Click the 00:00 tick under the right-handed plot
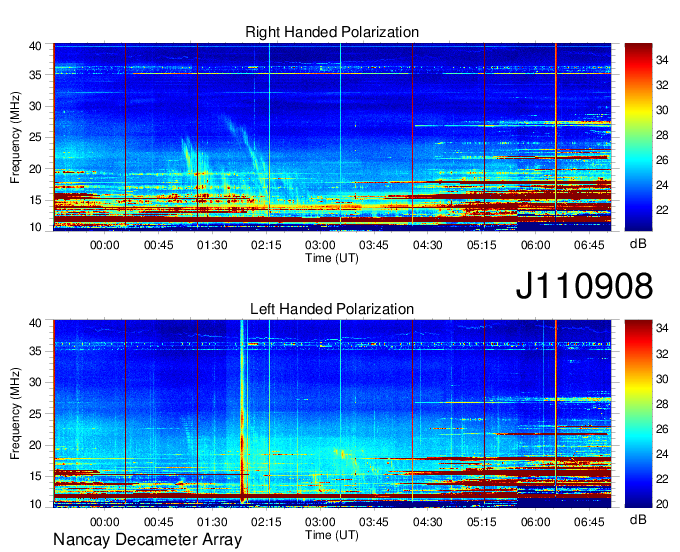680x552 pixels. pyautogui.click(x=105, y=245)
